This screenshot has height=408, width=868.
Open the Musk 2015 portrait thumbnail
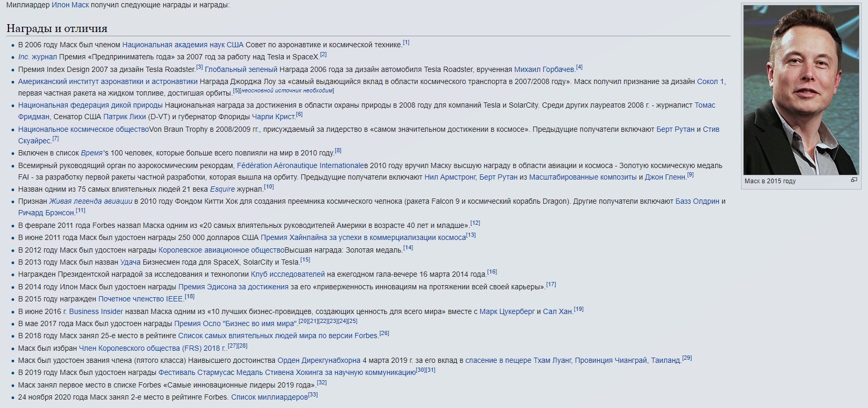tap(801, 90)
